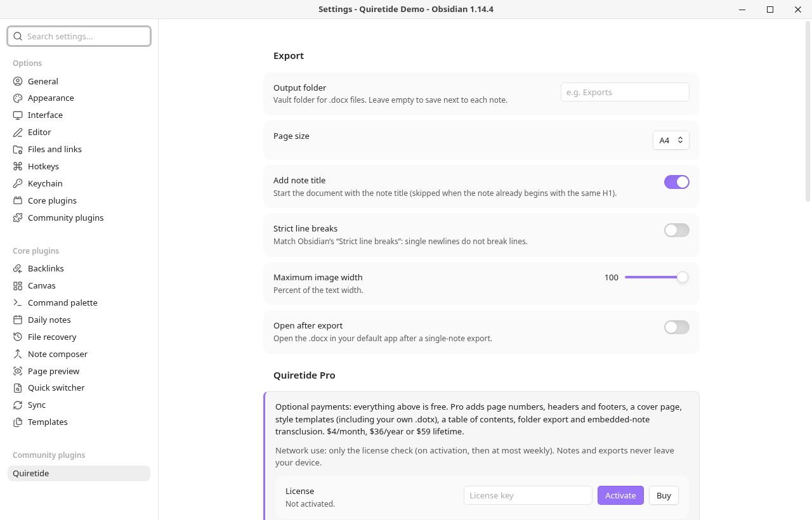The height and width of the screenshot is (520, 812).
Task: Click the Editor pencil icon
Action: tap(18, 133)
